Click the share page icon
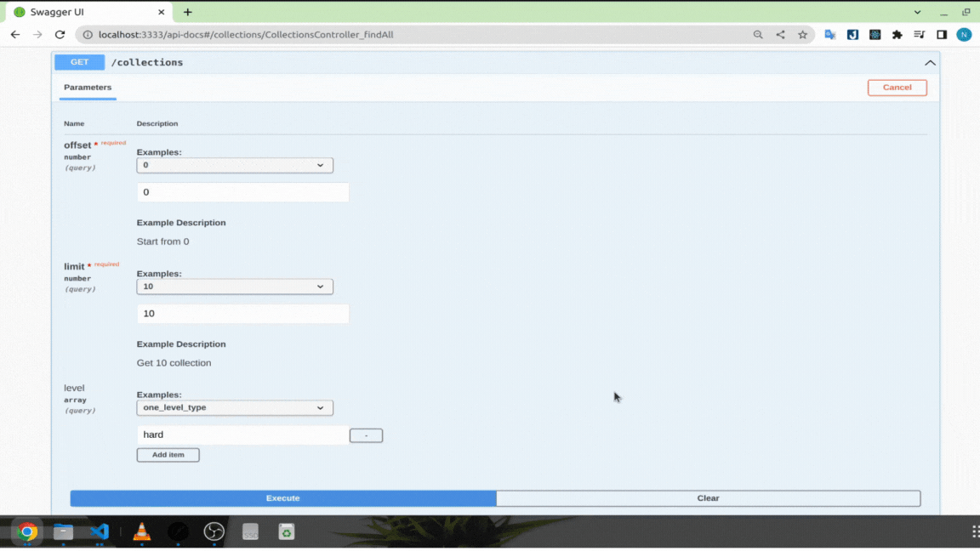The image size is (980, 551). pos(780,34)
